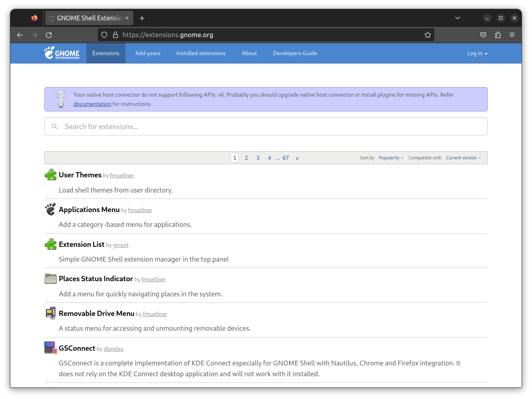Select the Extensions nav tab
This screenshot has width=532, height=399.
click(x=106, y=53)
